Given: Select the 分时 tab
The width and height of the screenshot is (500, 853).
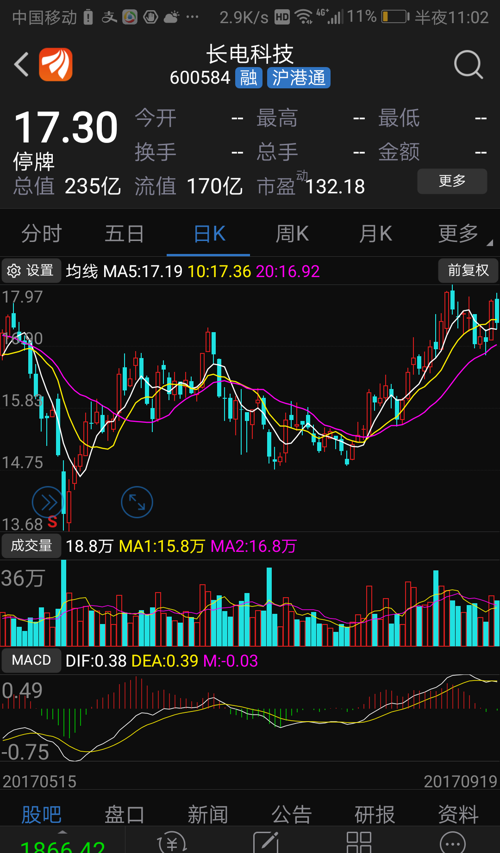Looking at the screenshot, I should tap(41, 234).
